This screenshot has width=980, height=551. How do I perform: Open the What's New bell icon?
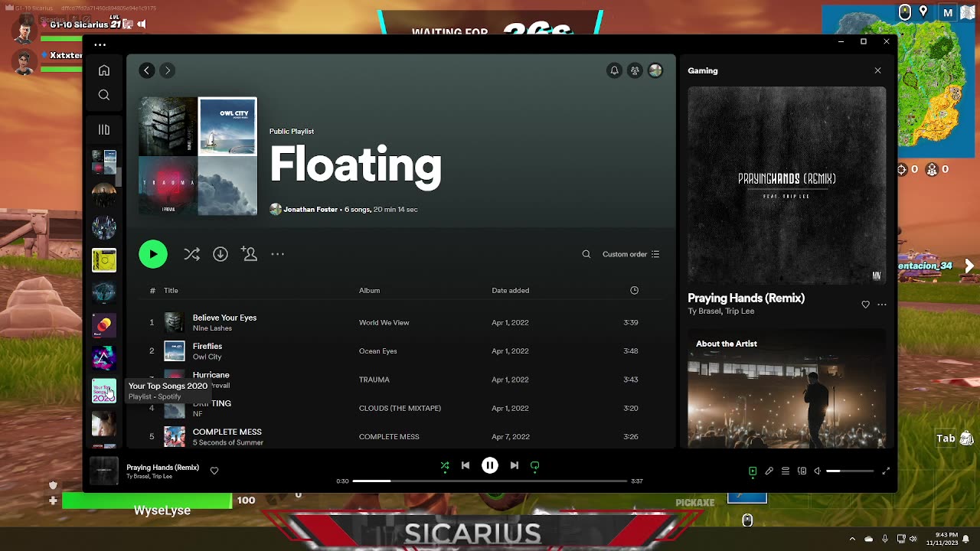(614, 70)
